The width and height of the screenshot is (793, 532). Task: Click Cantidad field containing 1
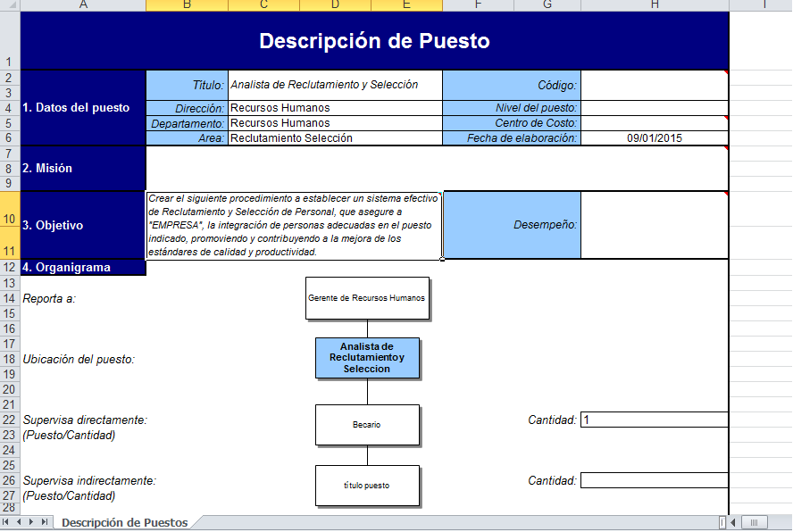click(x=655, y=420)
